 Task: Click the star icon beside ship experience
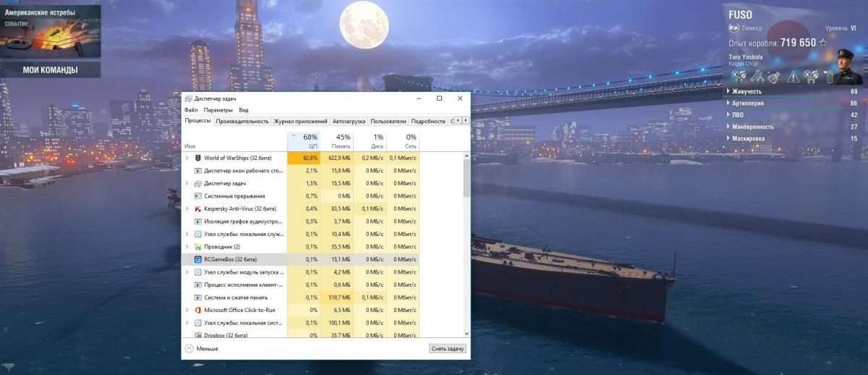pyautogui.click(x=823, y=43)
